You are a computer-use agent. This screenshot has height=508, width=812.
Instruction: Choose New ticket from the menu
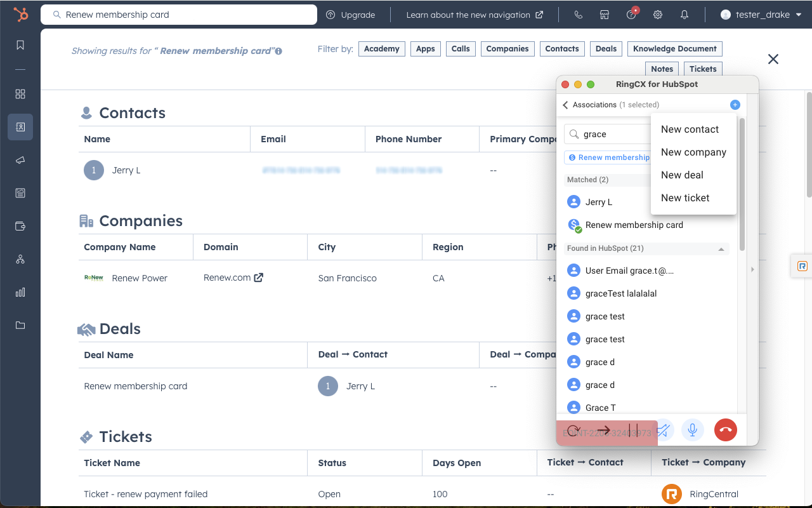point(685,198)
